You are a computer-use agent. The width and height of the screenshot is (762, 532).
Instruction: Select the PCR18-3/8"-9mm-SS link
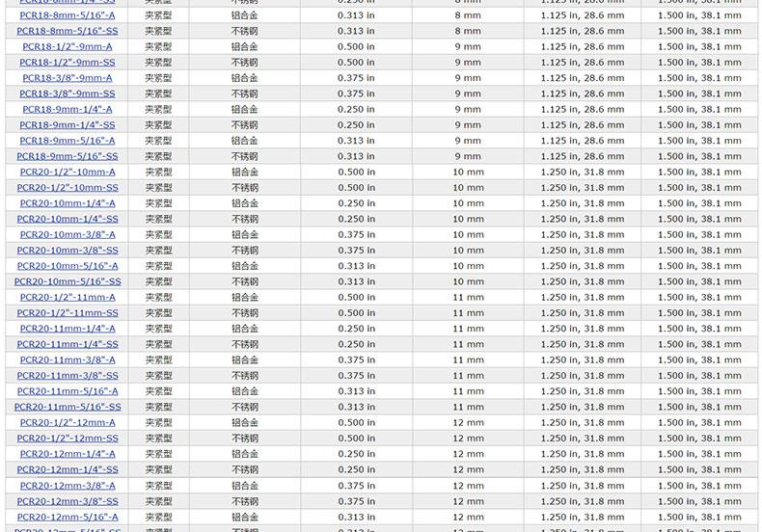tap(67, 93)
